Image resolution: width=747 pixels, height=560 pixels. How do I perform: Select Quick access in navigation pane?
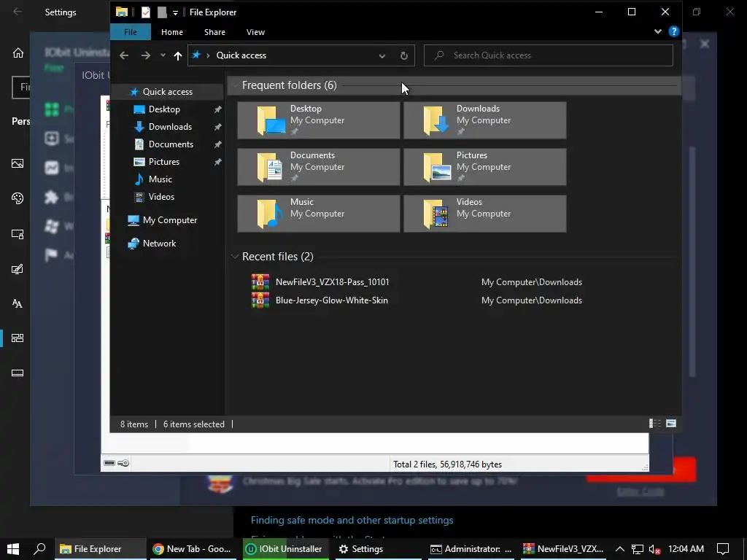coord(167,91)
